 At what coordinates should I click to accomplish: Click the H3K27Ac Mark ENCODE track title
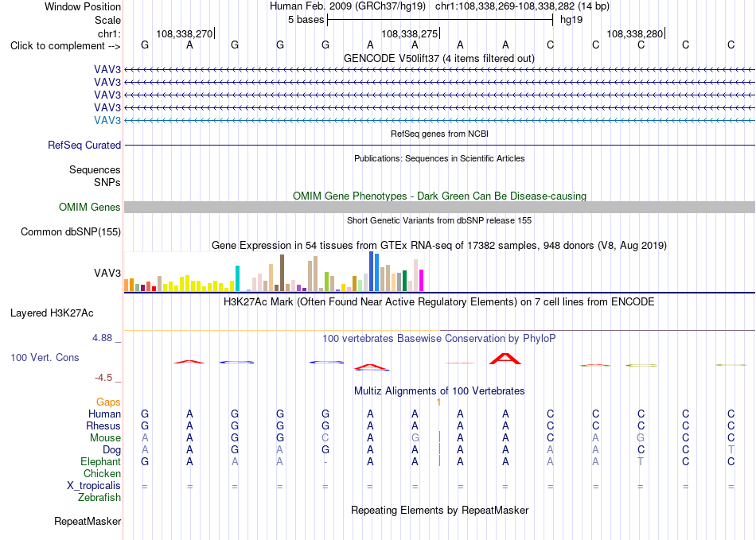[438, 302]
